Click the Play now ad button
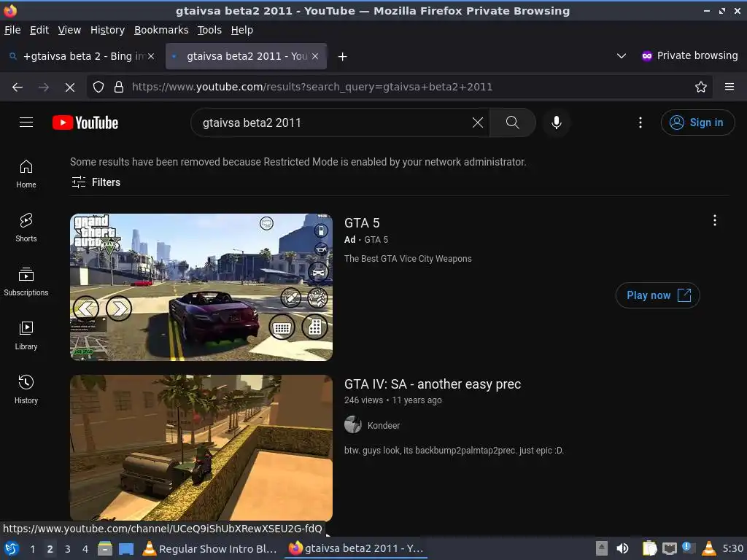Viewport: 747px width, 560px height. (657, 295)
